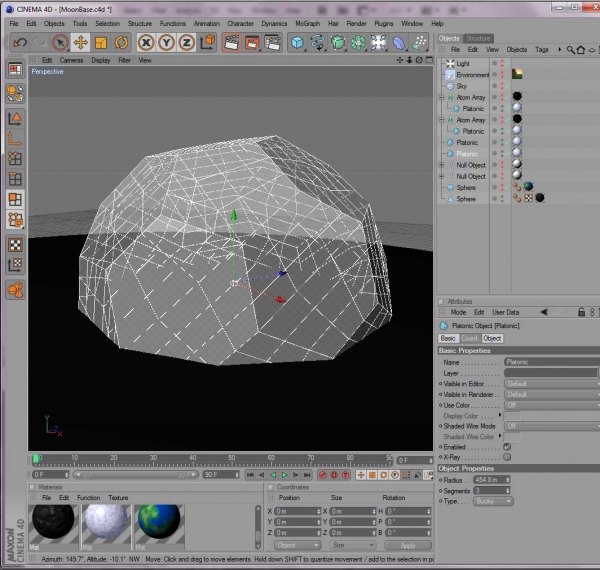Screen dimensions: 600x570
Task: Select the Earth material thumbnail
Action: click(159, 527)
